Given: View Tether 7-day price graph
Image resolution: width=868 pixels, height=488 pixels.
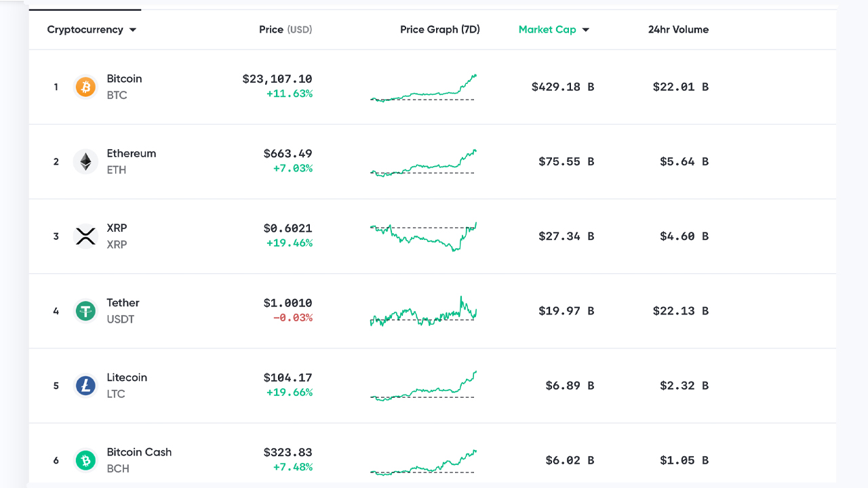Looking at the screenshot, I should point(424,311).
